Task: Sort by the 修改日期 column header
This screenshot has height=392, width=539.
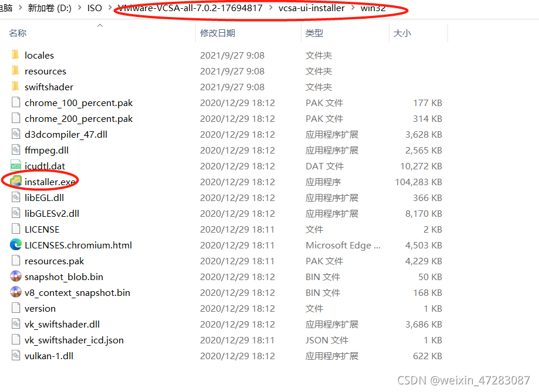Action: point(218,33)
